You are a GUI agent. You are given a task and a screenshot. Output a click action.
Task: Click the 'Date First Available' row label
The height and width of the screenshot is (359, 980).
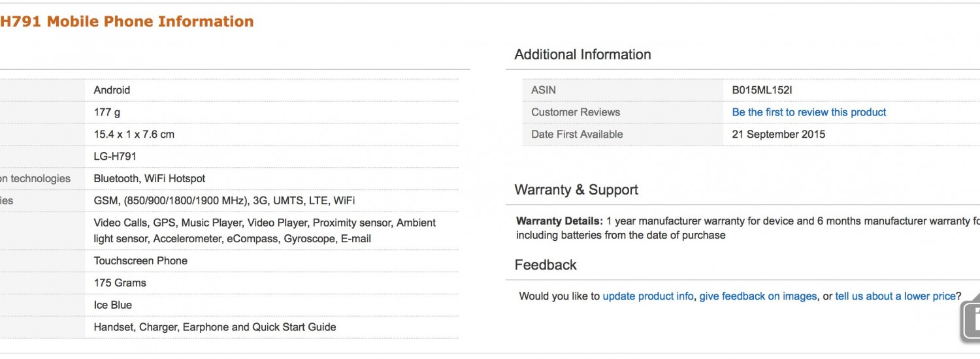[577, 134]
